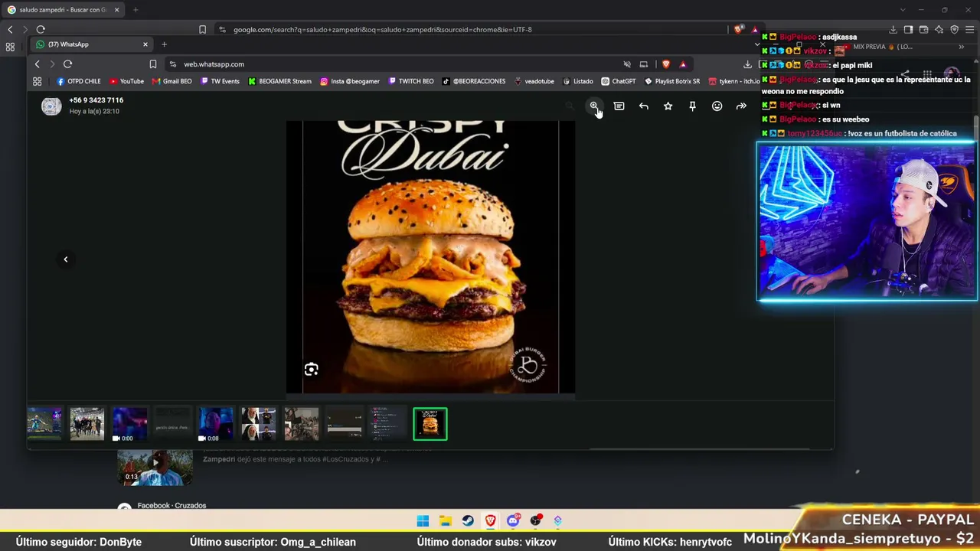React to the image with the emoji icon
The height and width of the screenshot is (551, 980).
point(717,106)
